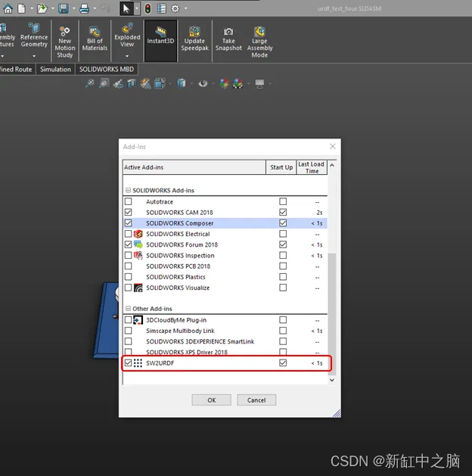
Task: Click the Take Snapshot tool
Action: click(228, 39)
